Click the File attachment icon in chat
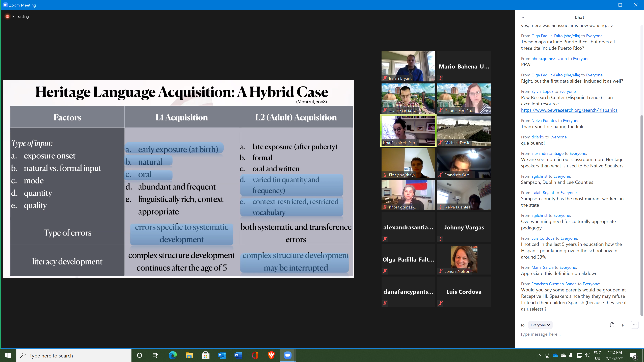This screenshot has height=362, width=644. point(612,325)
